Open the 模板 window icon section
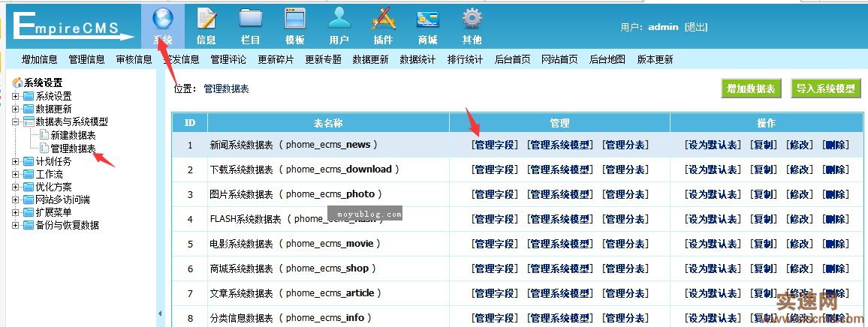 pyautogui.click(x=295, y=26)
